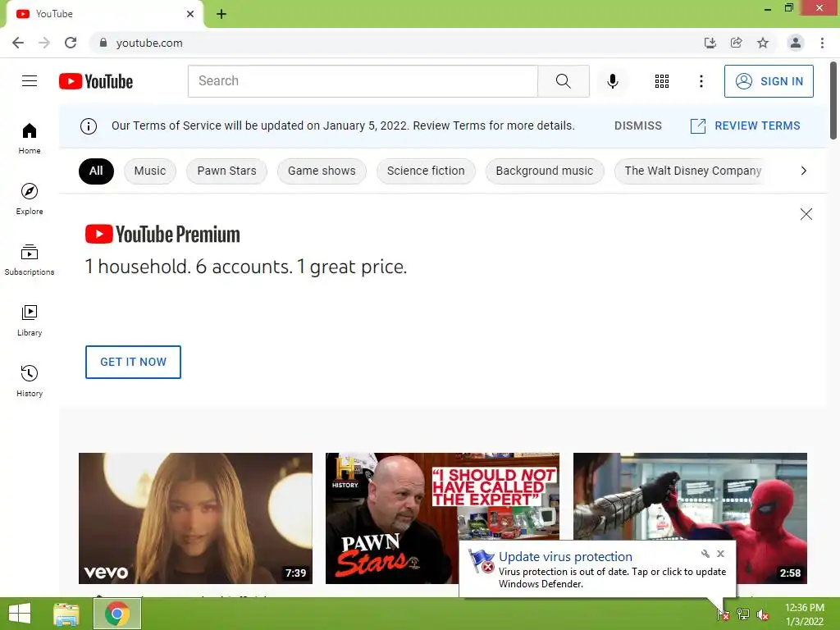Click GET IT NOW button
The width and height of the screenshot is (840, 630).
click(x=133, y=362)
